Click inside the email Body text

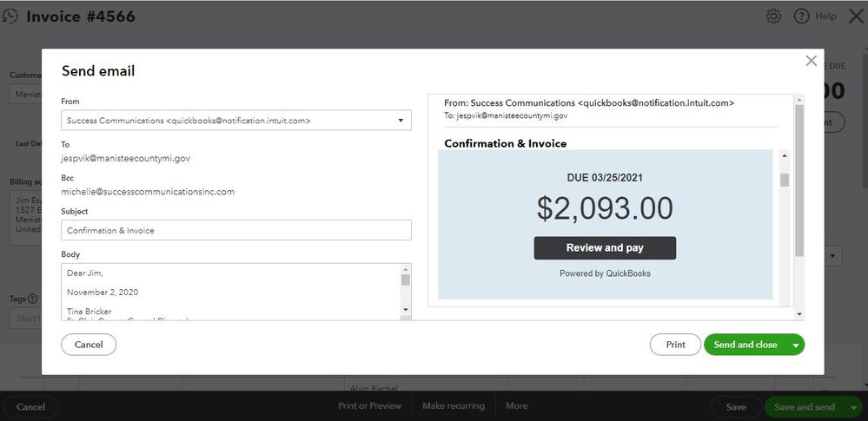231,292
